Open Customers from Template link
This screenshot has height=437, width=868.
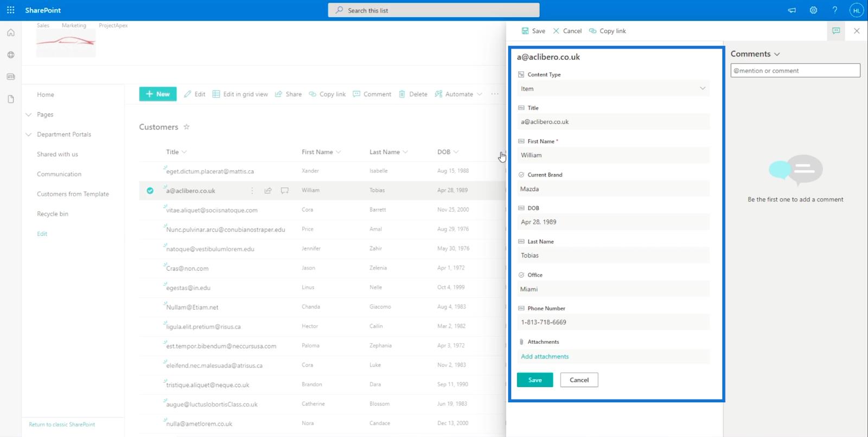pyautogui.click(x=73, y=194)
